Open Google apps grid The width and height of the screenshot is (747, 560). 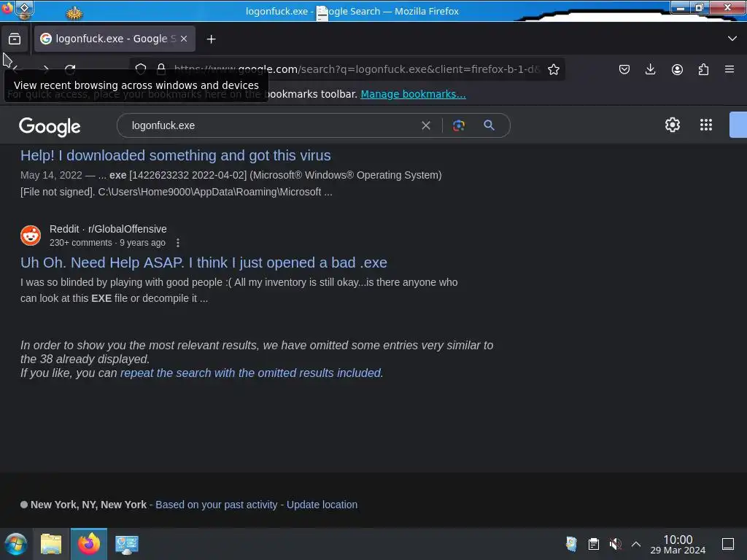(x=706, y=125)
